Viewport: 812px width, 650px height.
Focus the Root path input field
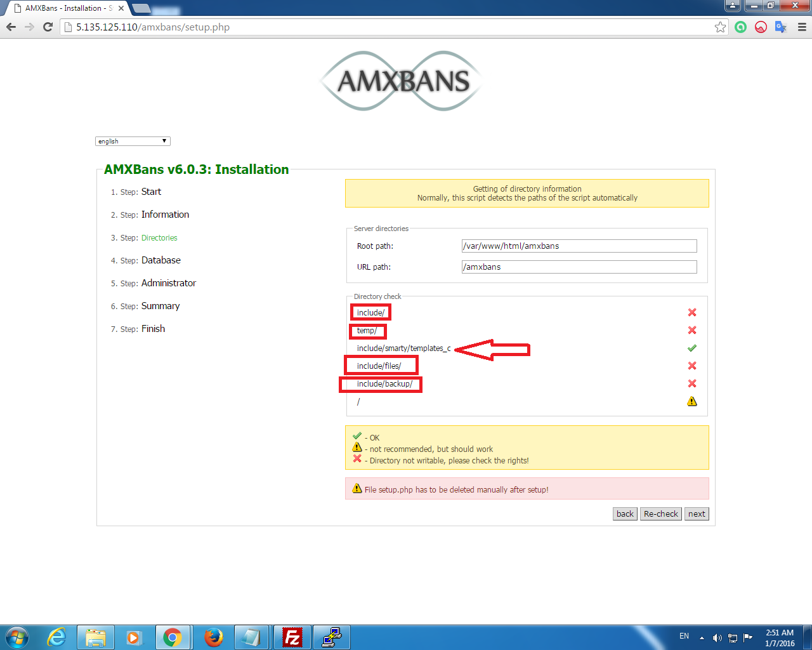tap(579, 246)
